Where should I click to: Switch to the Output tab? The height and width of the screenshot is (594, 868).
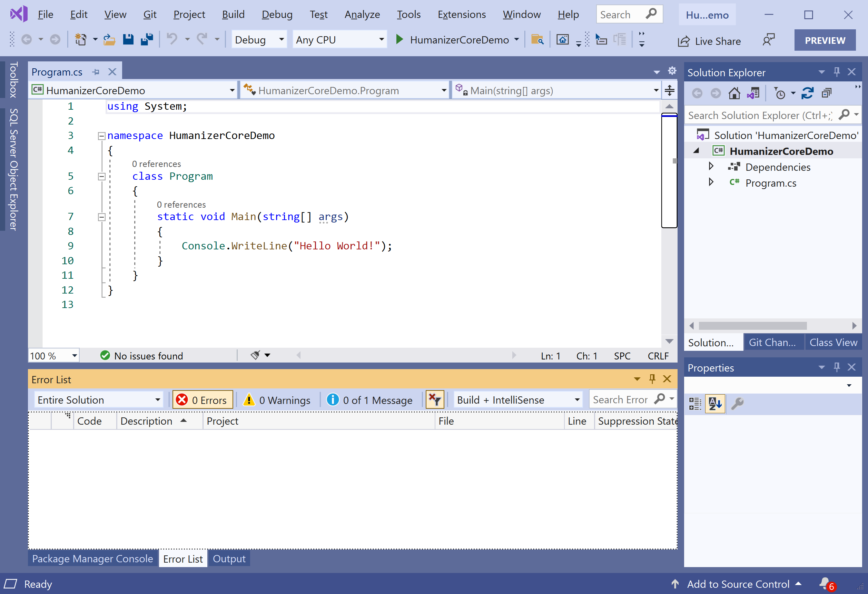[x=229, y=559]
